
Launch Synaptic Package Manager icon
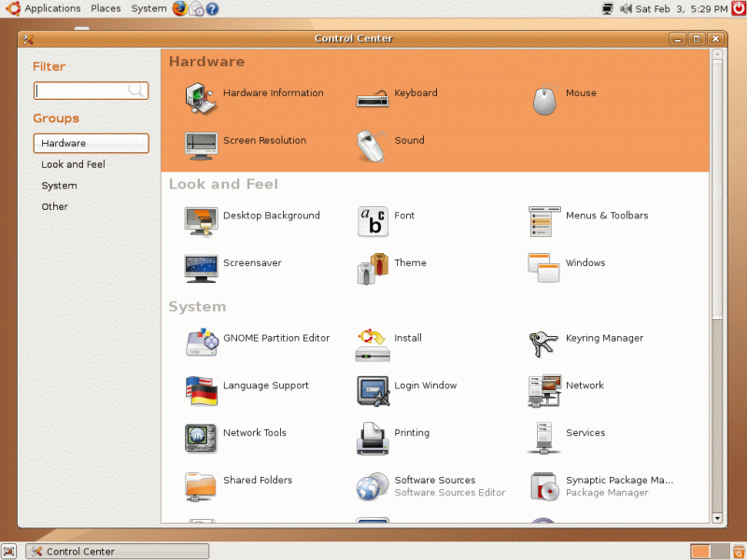click(x=544, y=486)
